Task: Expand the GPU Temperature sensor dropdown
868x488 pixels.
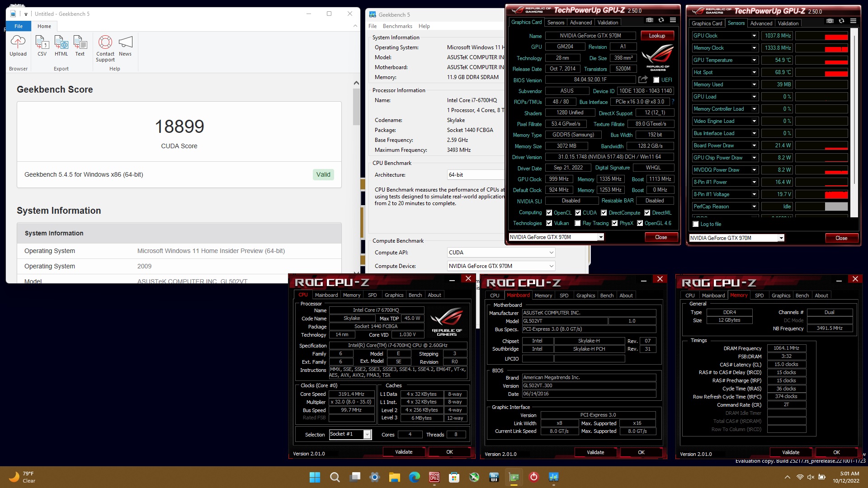Action: tap(754, 60)
